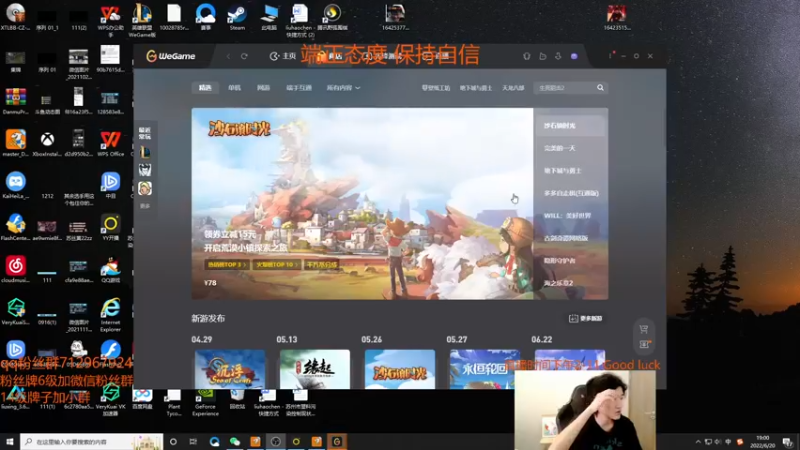Open the blonde character game icon in sidebar

[145, 188]
